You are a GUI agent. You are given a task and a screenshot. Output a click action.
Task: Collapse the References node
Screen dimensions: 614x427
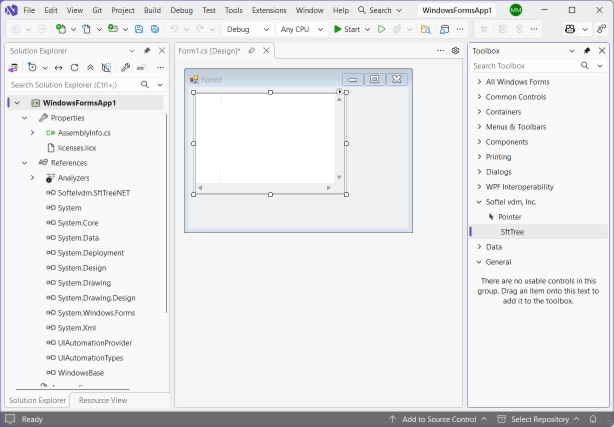click(25, 163)
